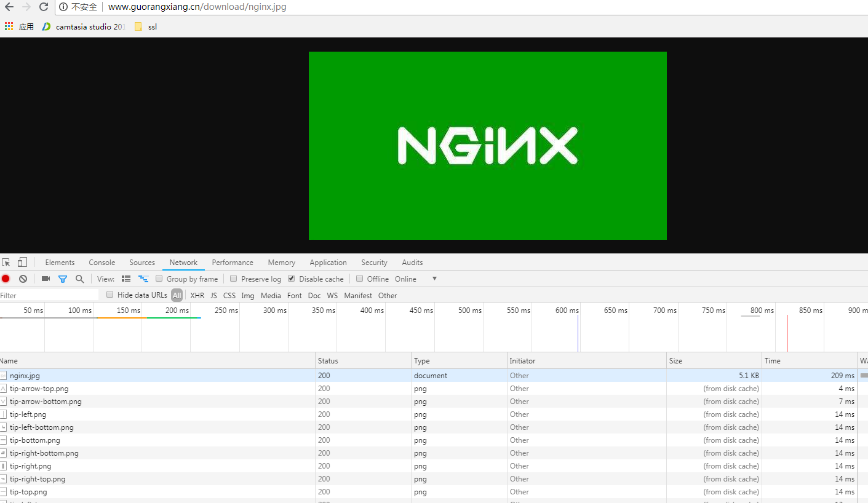Sort by the Name column header
Image resolution: width=868 pixels, height=503 pixels.
[x=157, y=361]
